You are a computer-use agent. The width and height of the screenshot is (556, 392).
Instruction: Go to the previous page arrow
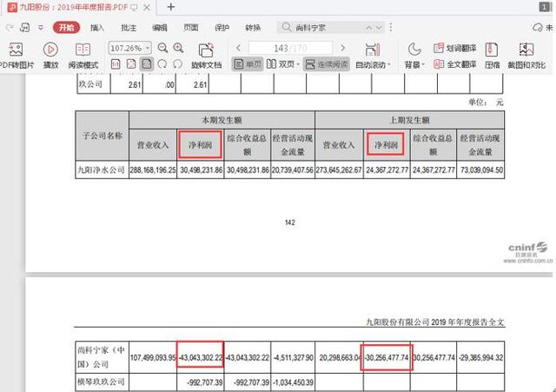point(238,48)
